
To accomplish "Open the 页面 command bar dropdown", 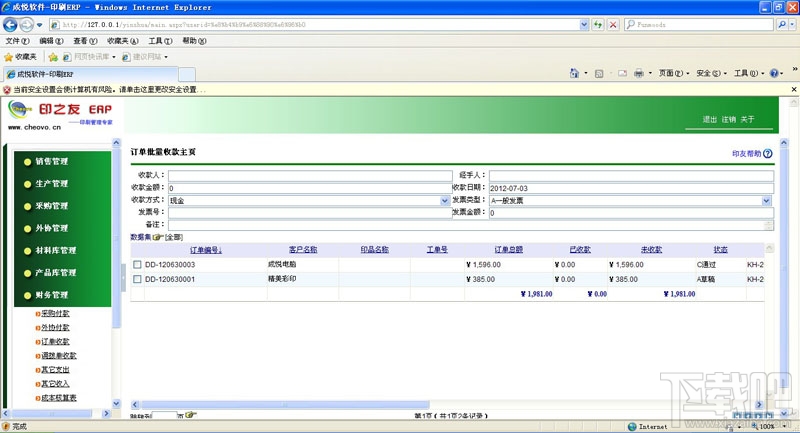I will 673,73.
